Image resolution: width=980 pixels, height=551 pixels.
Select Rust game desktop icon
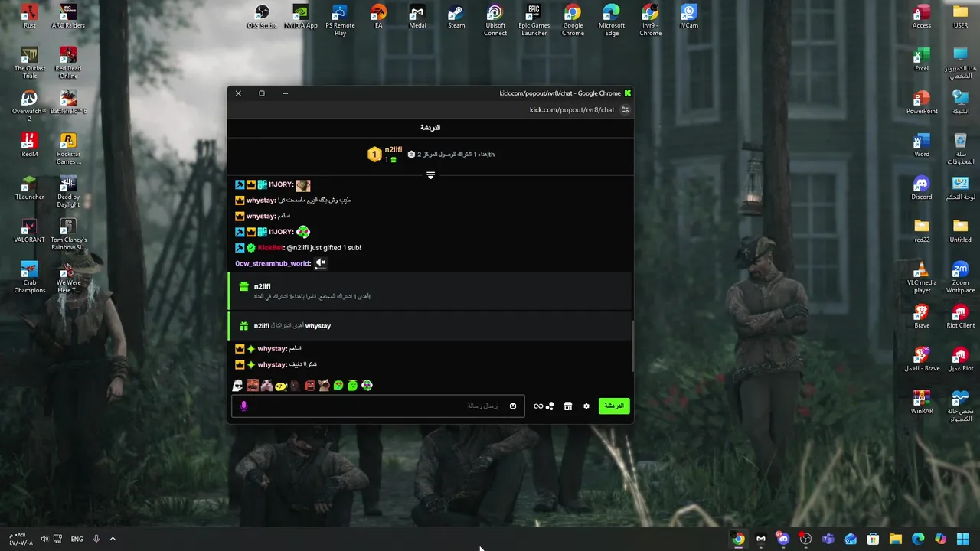[29, 17]
